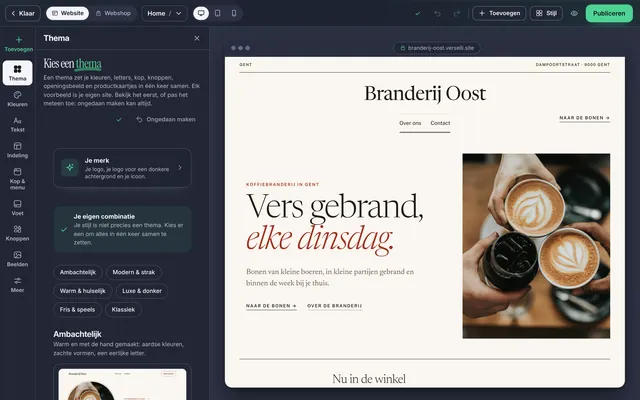The height and width of the screenshot is (400, 640).
Task: Close the Thema panel
Action: coord(197,38)
